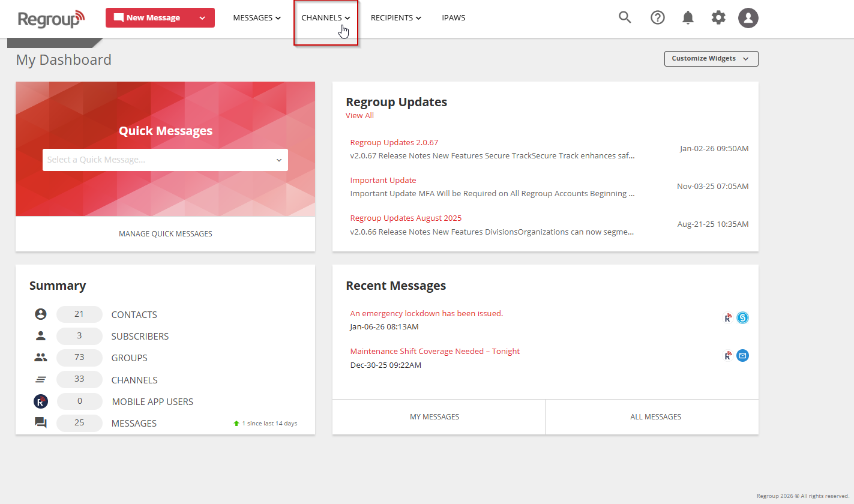Click the Regroup Updates heading

tap(397, 102)
